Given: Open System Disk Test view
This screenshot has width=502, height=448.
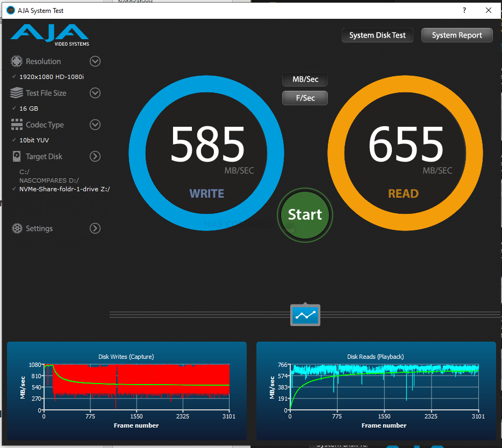Looking at the screenshot, I should pyautogui.click(x=377, y=35).
